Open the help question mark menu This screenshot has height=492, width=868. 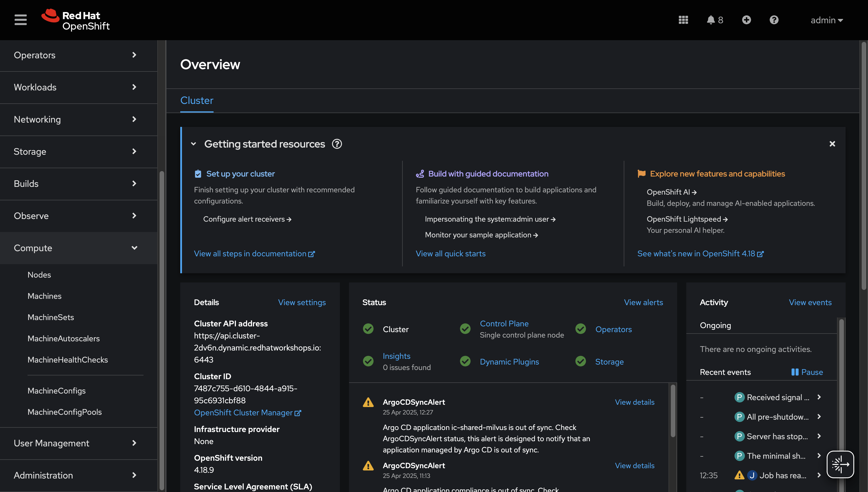[x=774, y=20]
